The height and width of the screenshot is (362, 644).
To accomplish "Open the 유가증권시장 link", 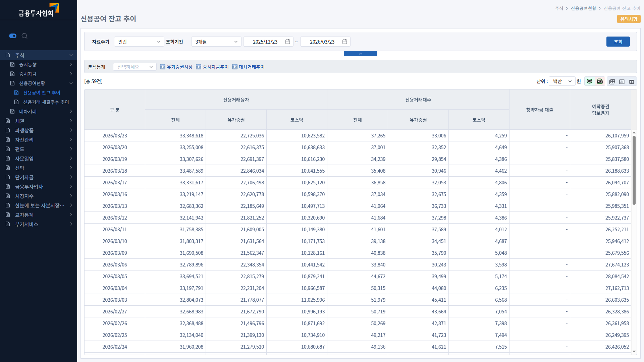I will point(179,67).
